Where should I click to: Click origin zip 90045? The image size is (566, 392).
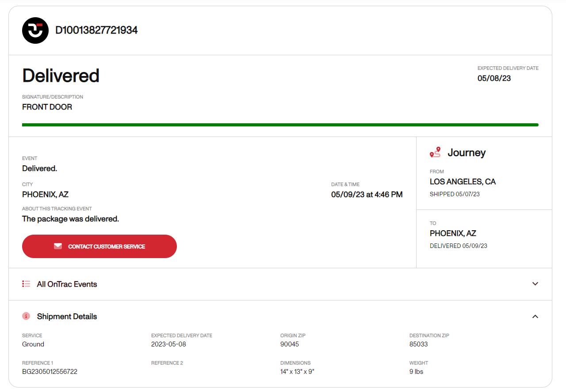click(x=290, y=344)
